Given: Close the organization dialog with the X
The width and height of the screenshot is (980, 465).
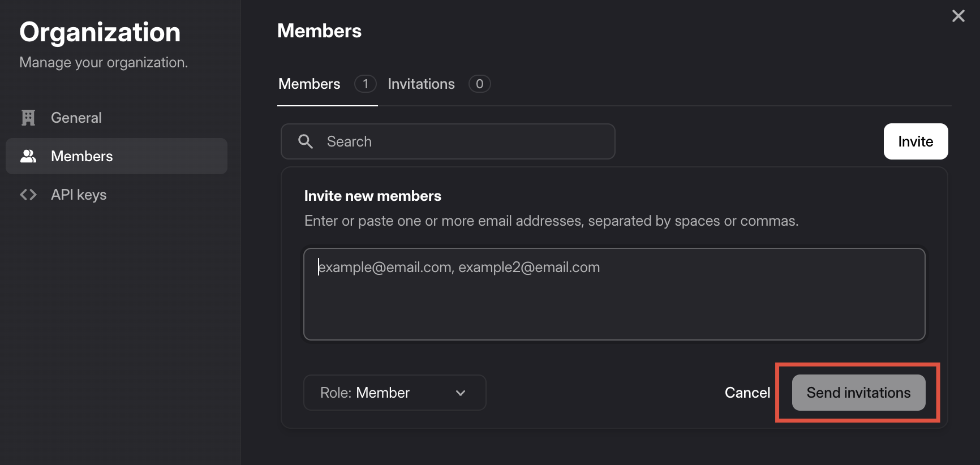Looking at the screenshot, I should [958, 16].
